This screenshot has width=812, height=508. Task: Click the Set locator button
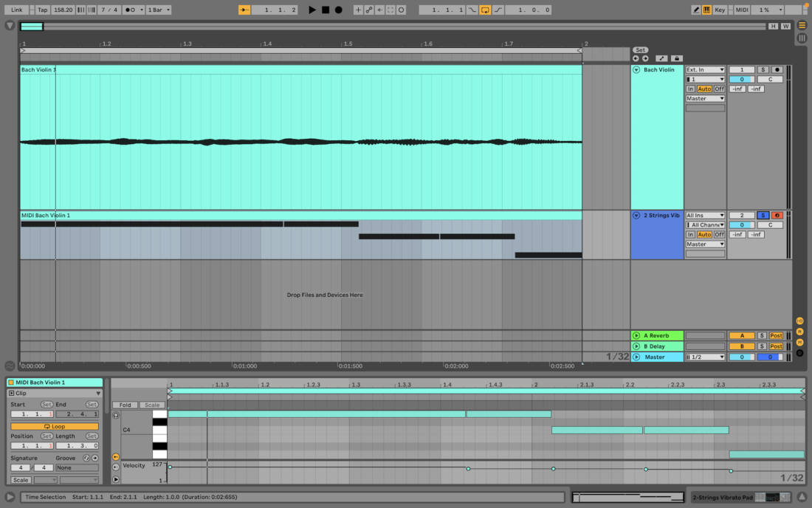pyautogui.click(x=641, y=50)
